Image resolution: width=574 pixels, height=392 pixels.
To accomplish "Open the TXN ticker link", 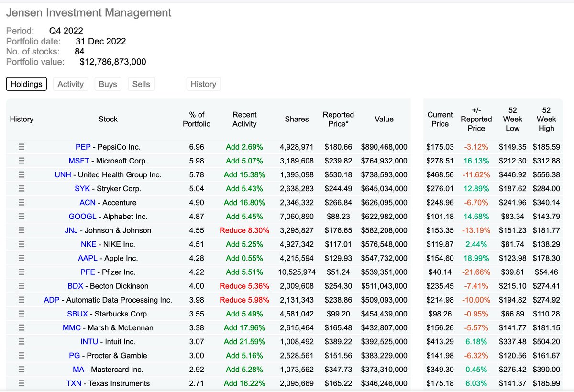I will pyautogui.click(x=75, y=383).
